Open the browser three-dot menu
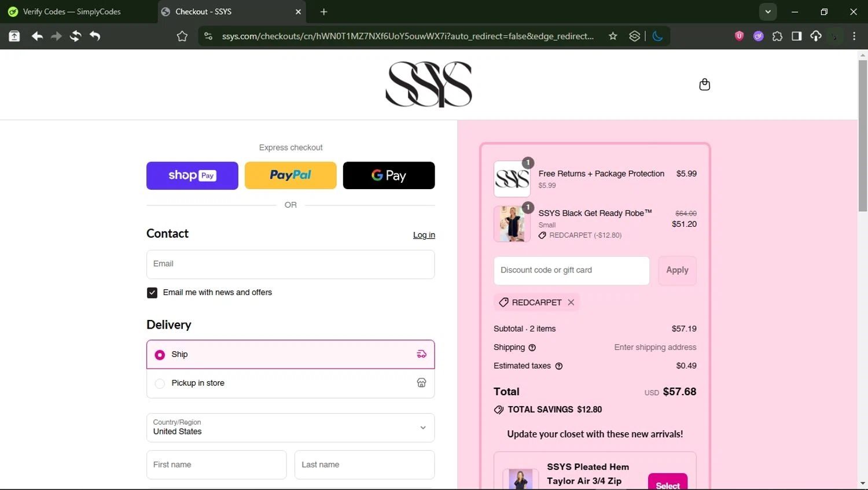Image resolution: width=868 pixels, height=490 pixels. tap(854, 36)
